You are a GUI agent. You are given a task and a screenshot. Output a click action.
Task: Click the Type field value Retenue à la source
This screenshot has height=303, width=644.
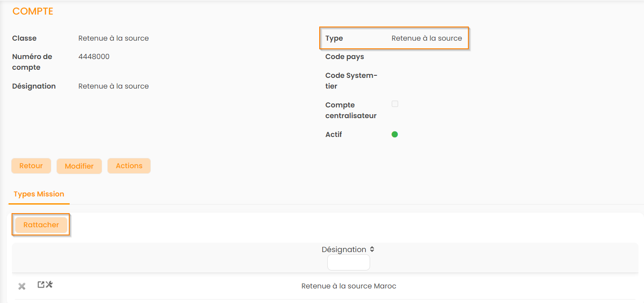tap(426, 38)
